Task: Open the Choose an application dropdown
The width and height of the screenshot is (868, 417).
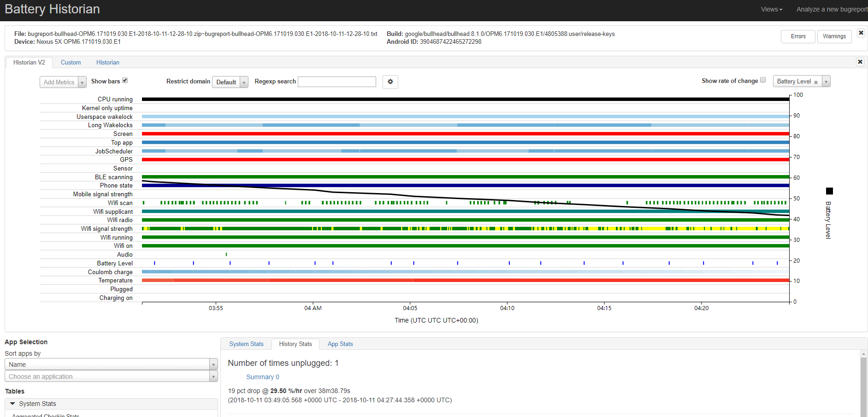Action: pyautogui.click(x=111, y=376)
